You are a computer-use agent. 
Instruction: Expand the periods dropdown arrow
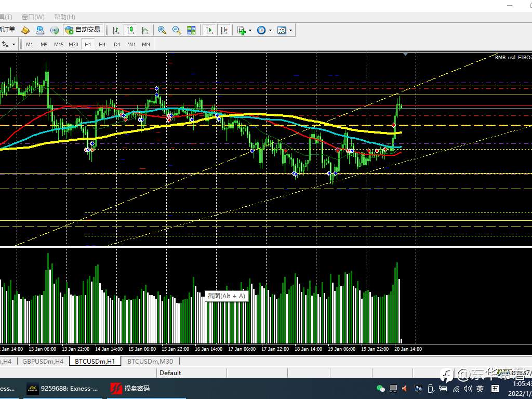pos(270,30)
